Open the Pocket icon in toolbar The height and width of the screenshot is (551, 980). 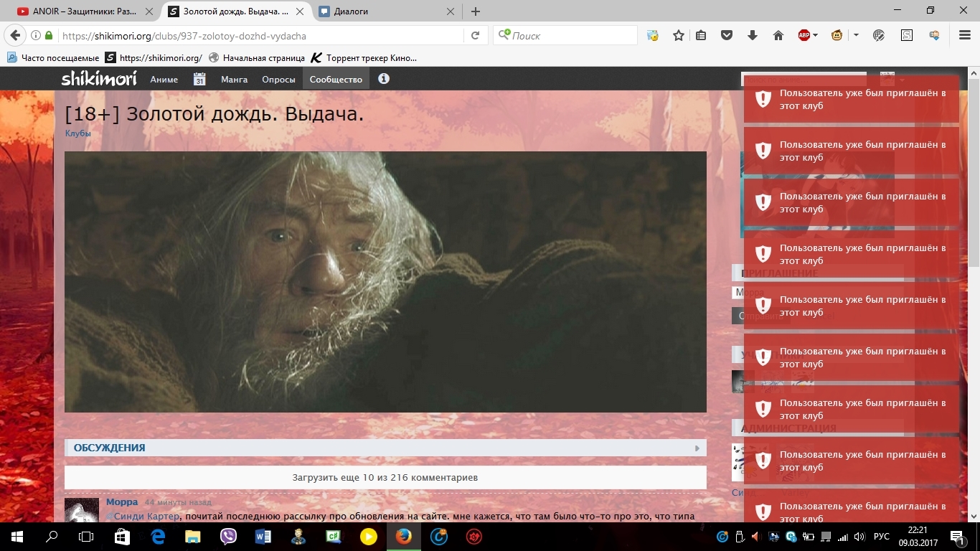(x=727, y=35)
